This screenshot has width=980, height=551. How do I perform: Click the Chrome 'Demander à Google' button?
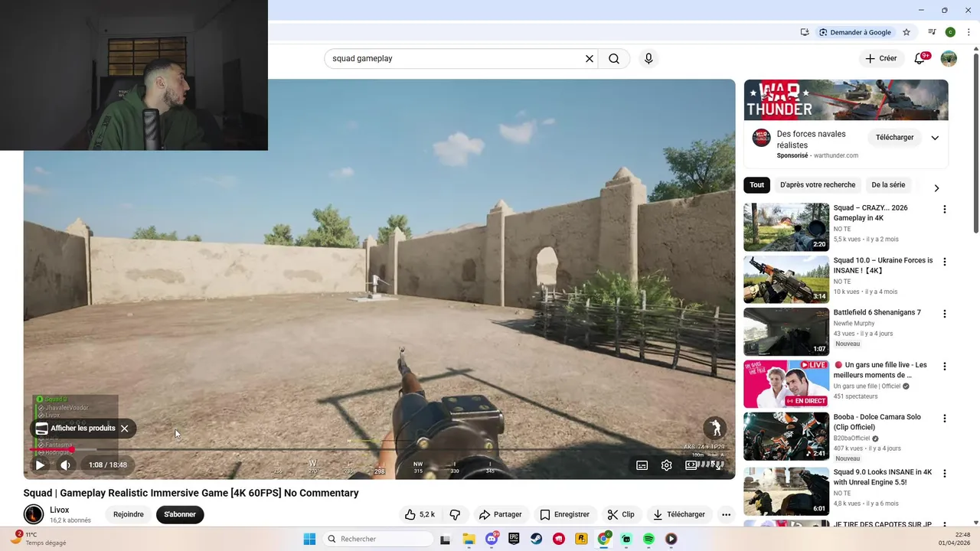[x=854, y=32]
